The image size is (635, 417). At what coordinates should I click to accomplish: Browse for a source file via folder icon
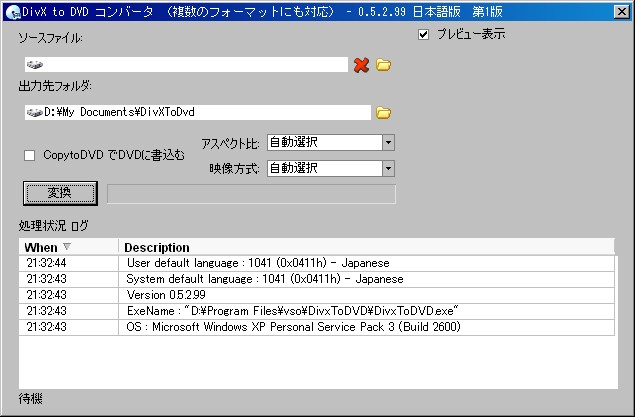click(x=383, y=65)
